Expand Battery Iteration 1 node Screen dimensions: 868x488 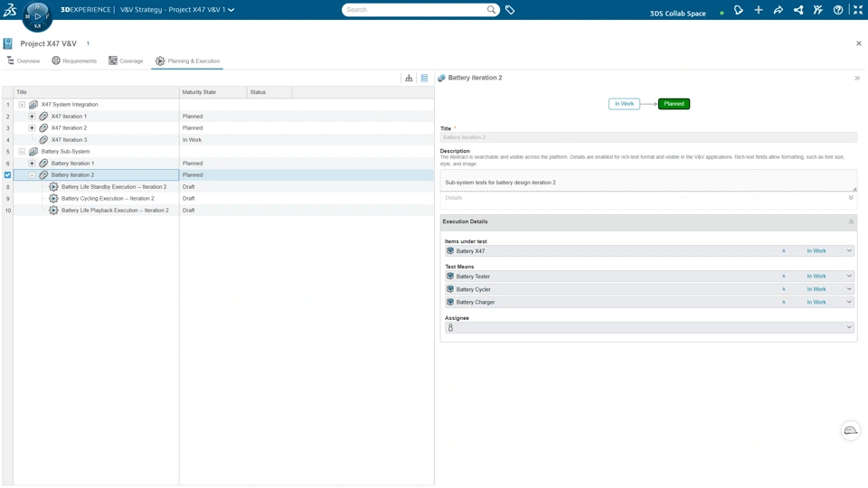[x=32, y=164]
